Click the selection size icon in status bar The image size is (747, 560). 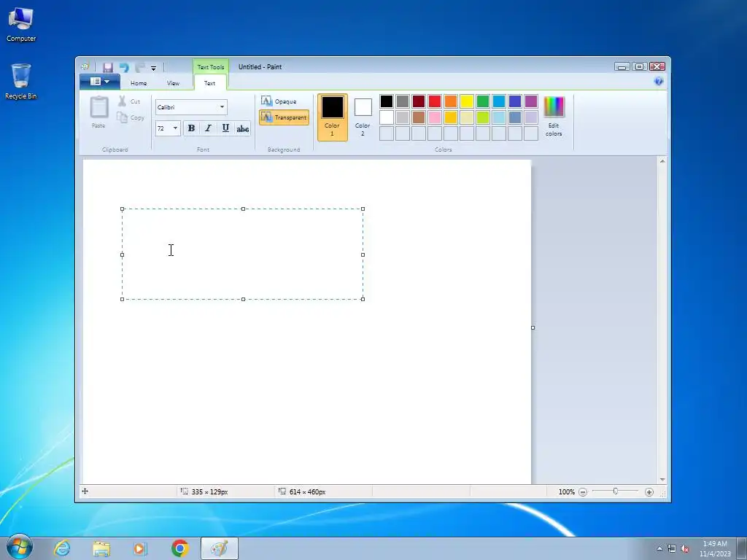click(185, 491)
